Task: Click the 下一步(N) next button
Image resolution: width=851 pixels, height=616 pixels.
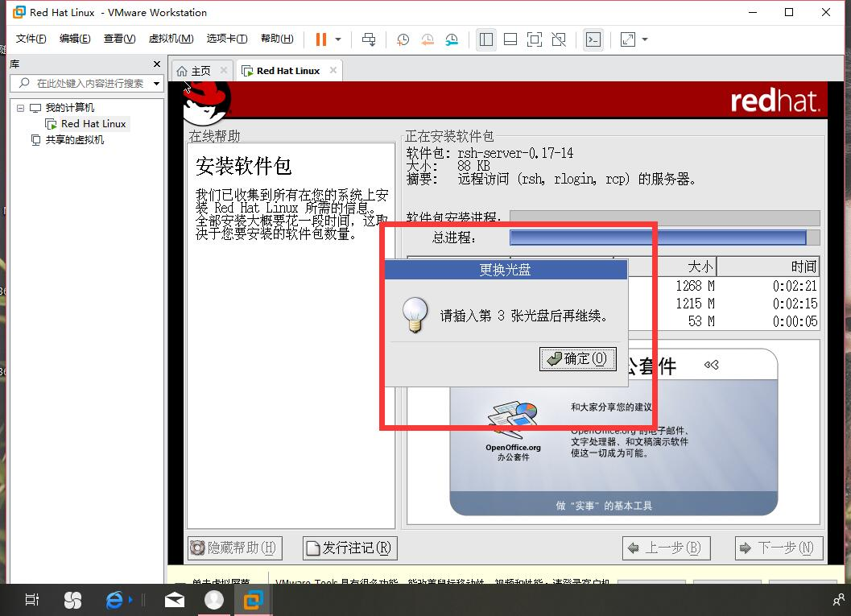Action: coord(779,548)
